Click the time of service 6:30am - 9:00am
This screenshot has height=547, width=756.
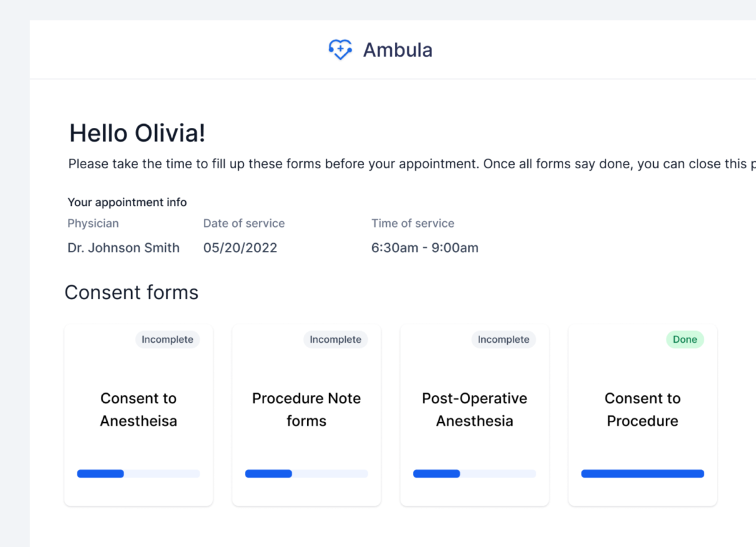point(425,248)
